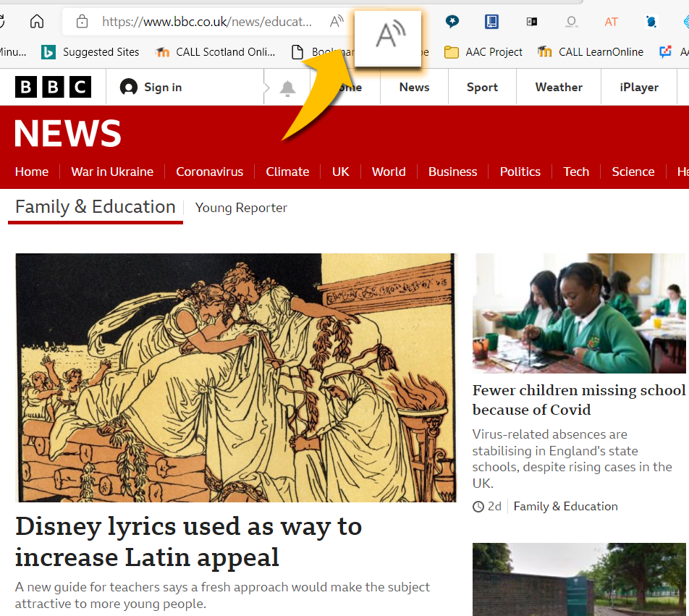The image size is (689, 616).
Task: Click the browser Home icon
Action: click(37, 21)
